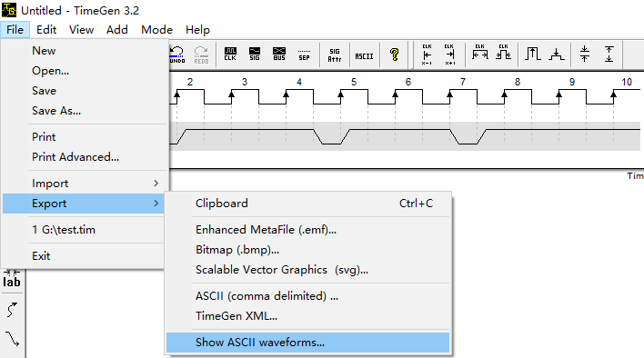Add a bus with the BUS icon
Screen dimensions: 644x358
point(279,55)
